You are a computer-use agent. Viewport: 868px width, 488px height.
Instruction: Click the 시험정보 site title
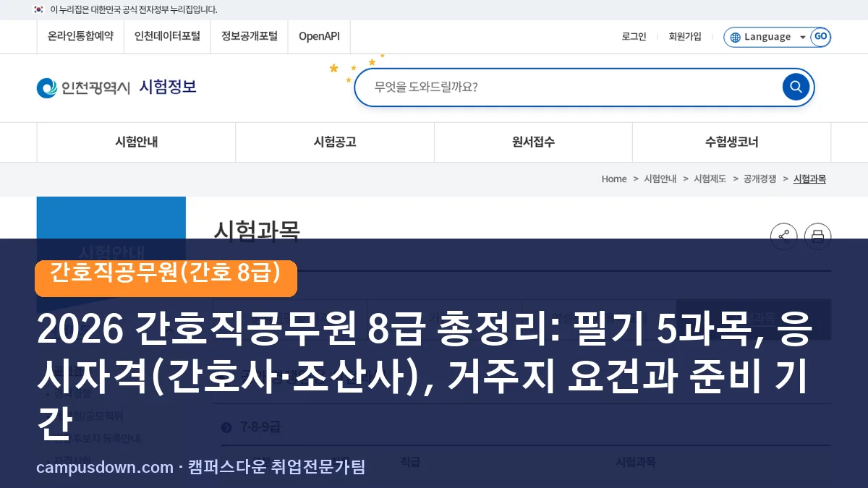pyautogui.click(x=167, y=87)
